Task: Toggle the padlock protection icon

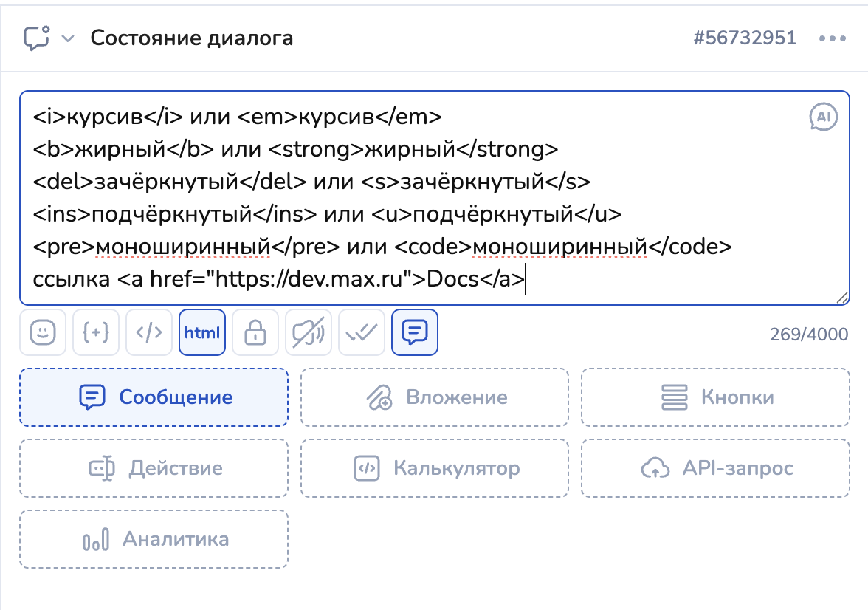Action: pos(255,333)
